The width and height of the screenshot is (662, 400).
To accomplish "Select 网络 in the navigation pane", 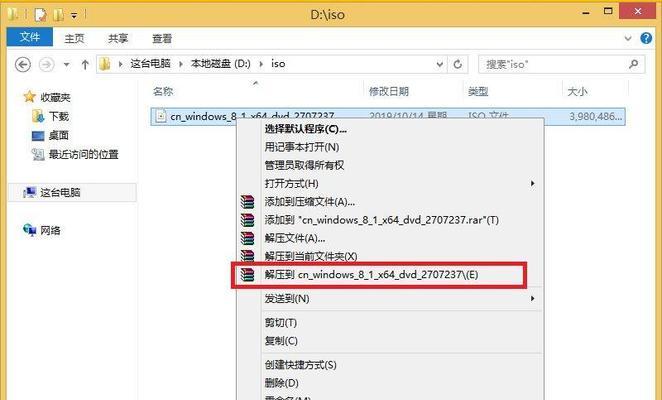I will (50, 231).
